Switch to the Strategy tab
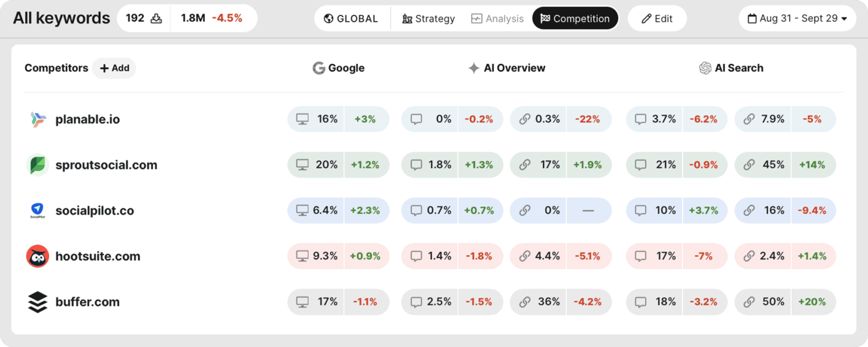 coord(429,18)
